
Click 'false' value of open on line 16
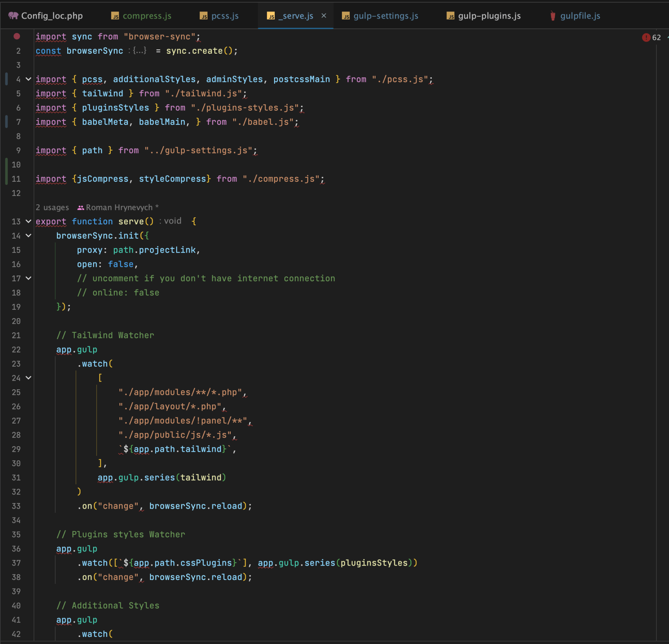pos(121,264)
